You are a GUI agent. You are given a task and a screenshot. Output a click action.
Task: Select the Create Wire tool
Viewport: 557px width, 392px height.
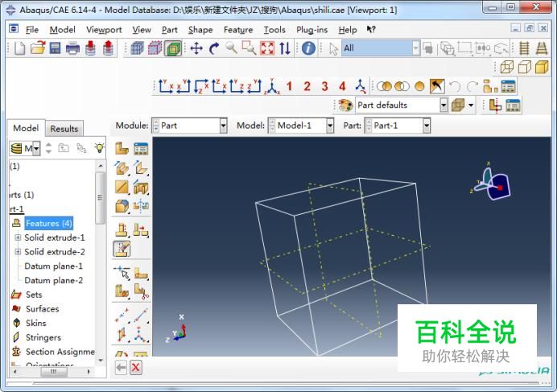122,187
